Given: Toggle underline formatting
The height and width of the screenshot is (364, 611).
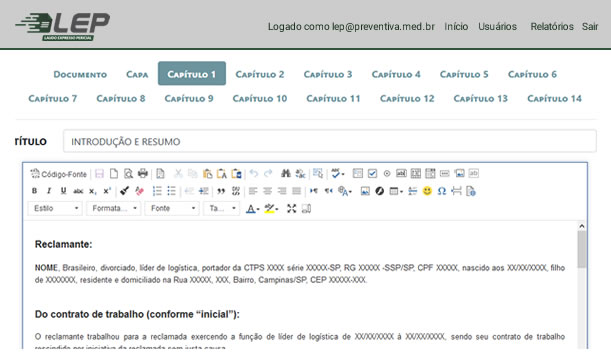Looking at the screenshot, I should pyautogui.click(x=63, y=191).
